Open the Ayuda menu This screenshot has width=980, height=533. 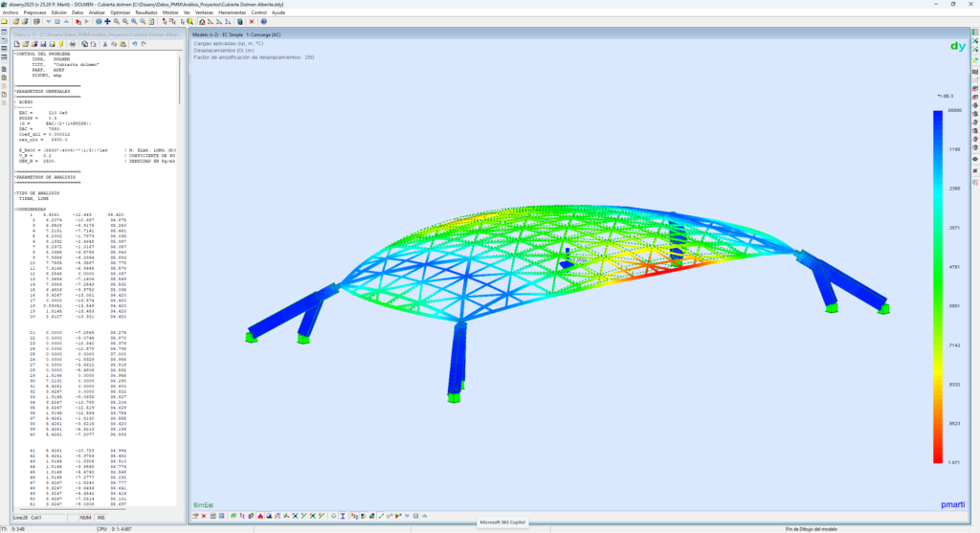(x=278, y=12)
